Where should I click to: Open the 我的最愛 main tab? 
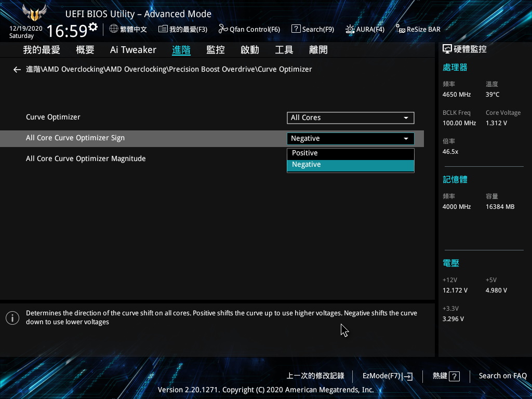[x=42, y=50]
